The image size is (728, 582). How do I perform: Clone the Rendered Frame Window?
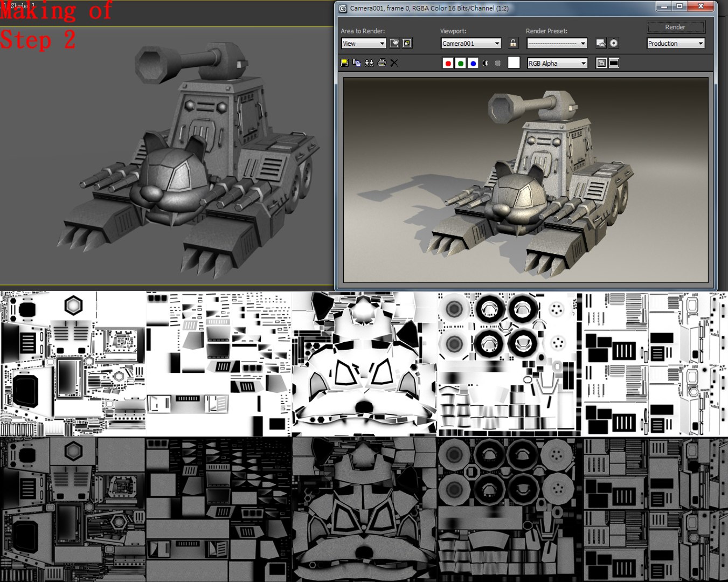coord(369,63)
